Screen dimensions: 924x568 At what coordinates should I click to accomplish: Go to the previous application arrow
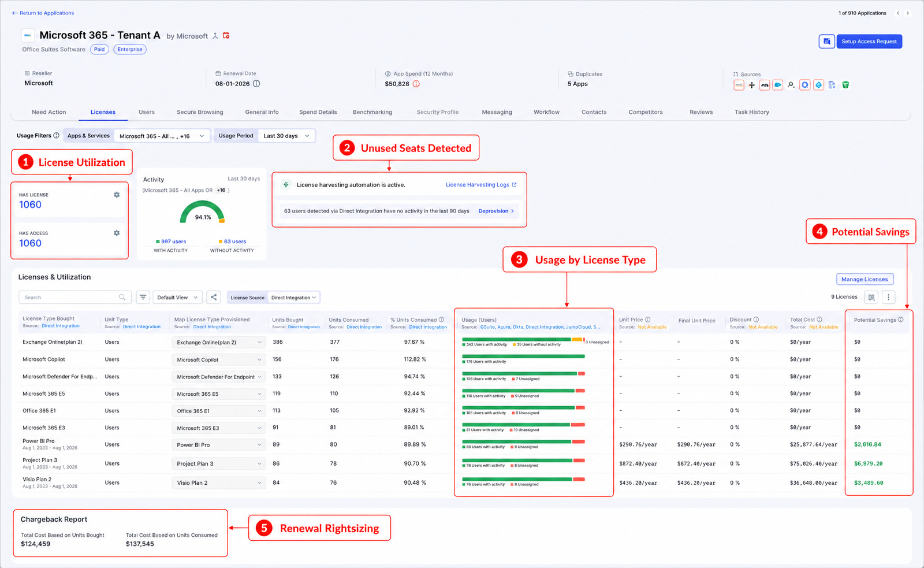pyautogui.click(x=898, y=13)
